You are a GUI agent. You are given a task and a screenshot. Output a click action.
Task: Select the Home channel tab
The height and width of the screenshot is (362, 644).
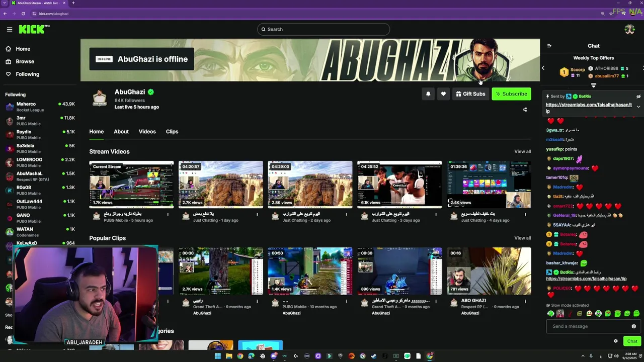(x=97, y=132)
